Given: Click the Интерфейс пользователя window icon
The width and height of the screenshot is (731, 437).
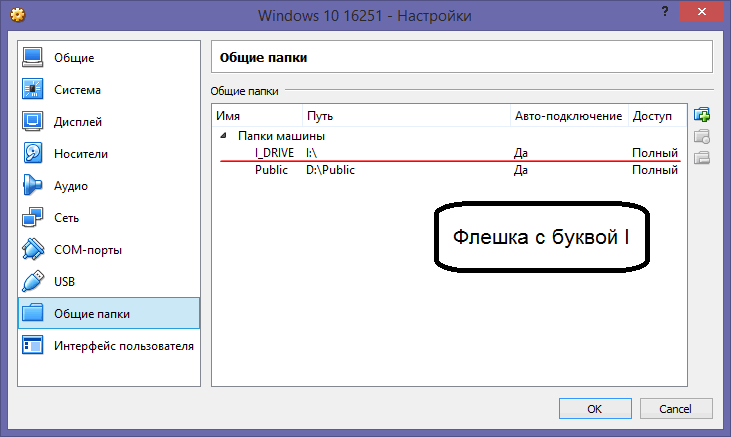Looking at the screenshot, I should click(33, 345).
